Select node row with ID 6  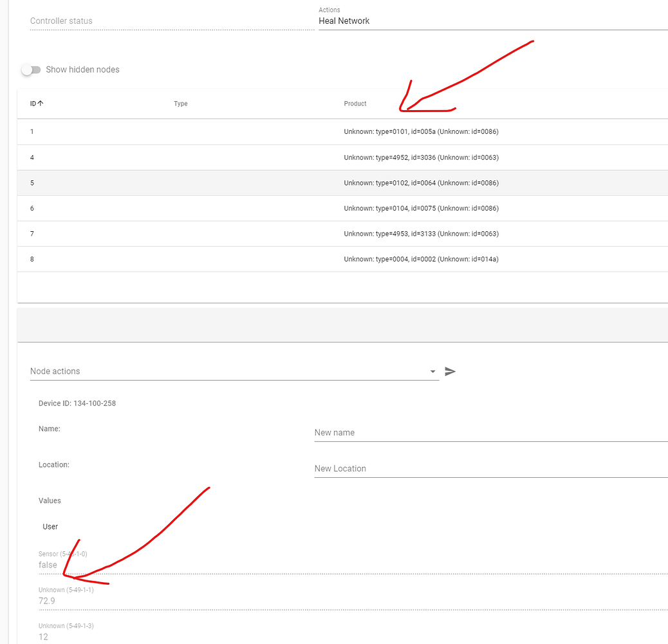[342, 209]
